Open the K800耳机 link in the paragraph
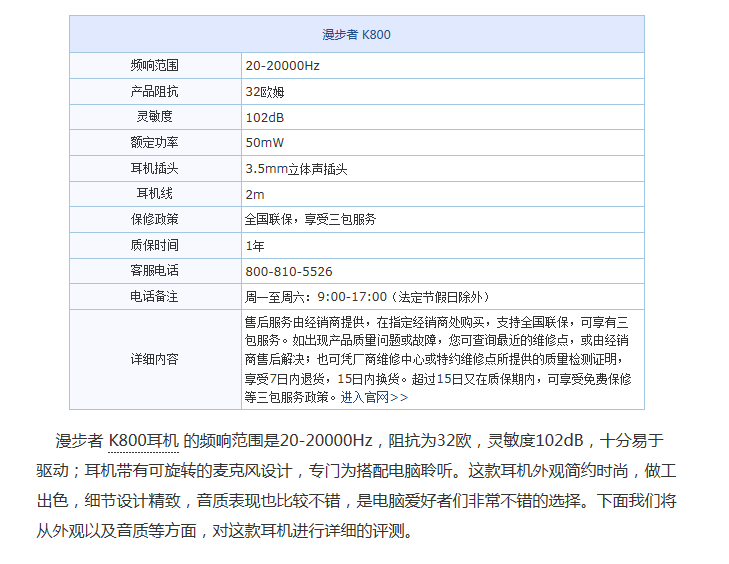This screenshot has width=729, height=564. 143,441
